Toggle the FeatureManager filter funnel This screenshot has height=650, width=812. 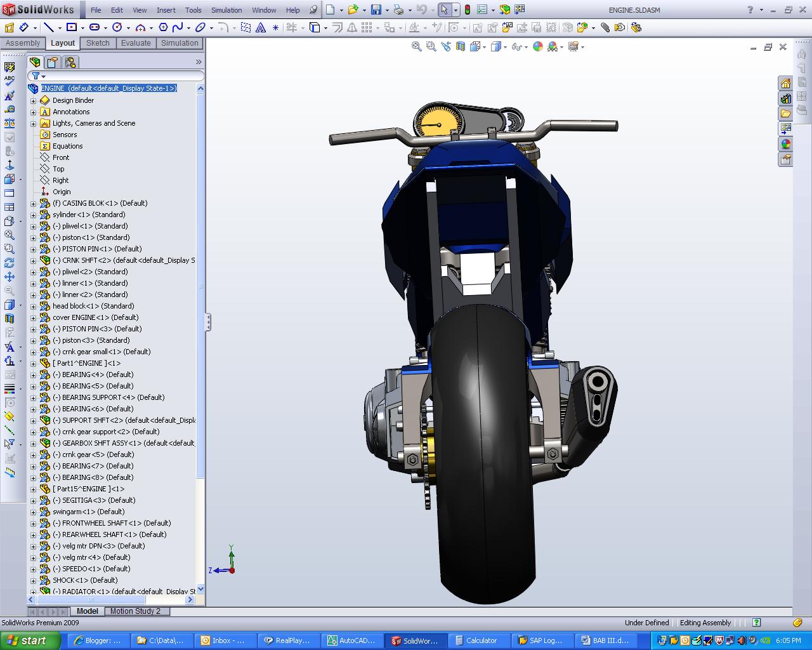(36, 76)
